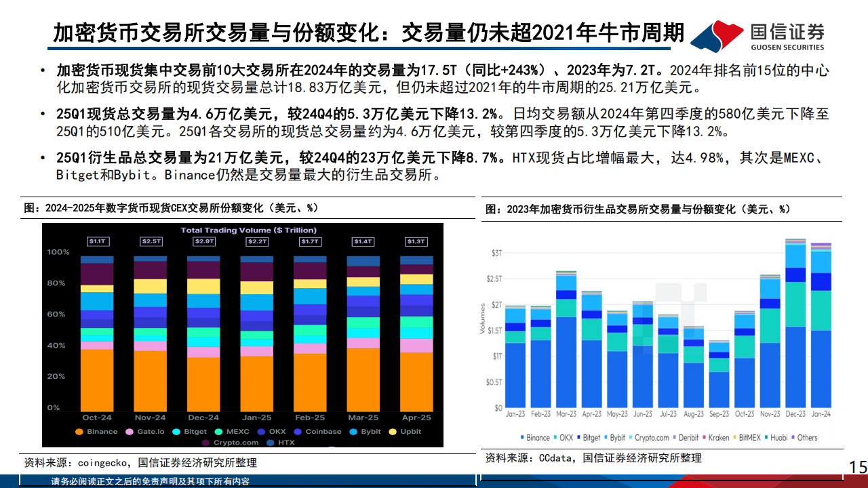Click the MEXC legend entry
The height and width of the screenshot is (488, 868).
pyautogui.click(x=232, y=432)
